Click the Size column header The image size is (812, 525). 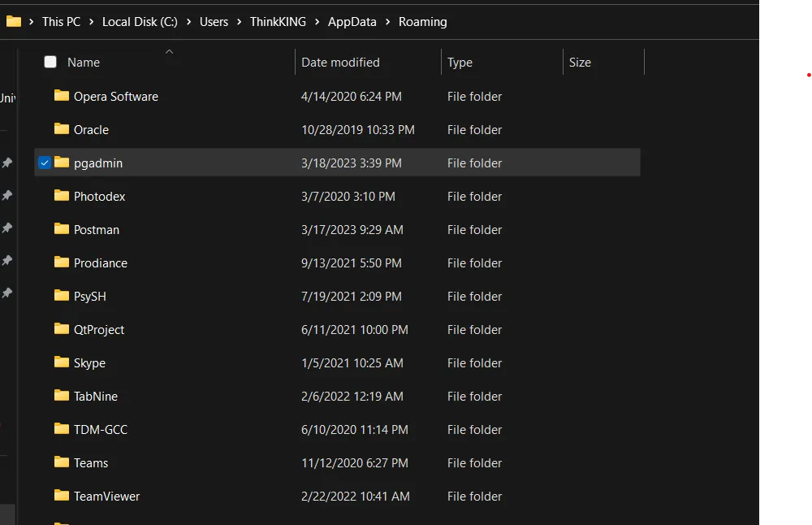pyautogui.click(x=580, y=62)
